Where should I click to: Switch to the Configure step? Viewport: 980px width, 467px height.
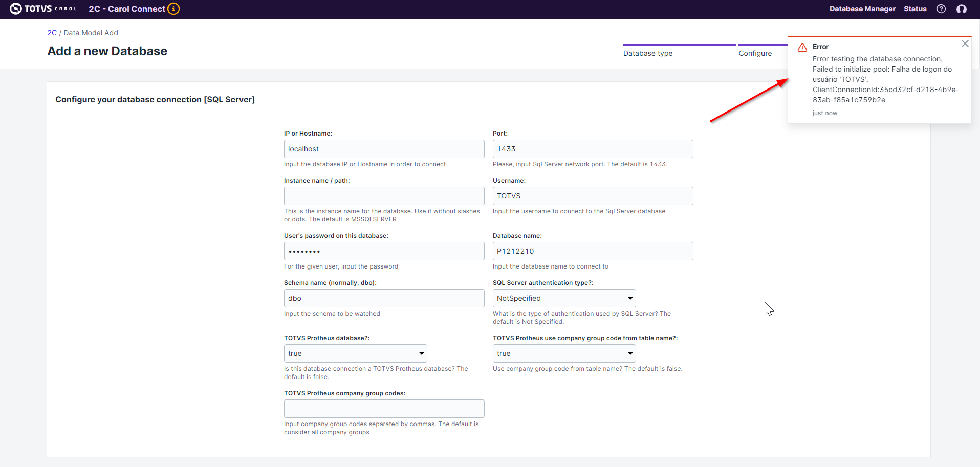pos(755,53)
